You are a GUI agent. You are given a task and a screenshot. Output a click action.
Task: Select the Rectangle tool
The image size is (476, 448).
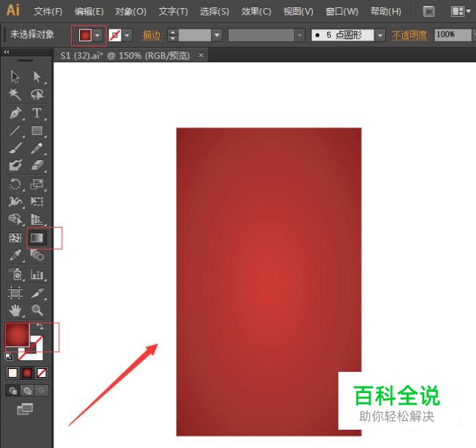(x=37, y=130)
